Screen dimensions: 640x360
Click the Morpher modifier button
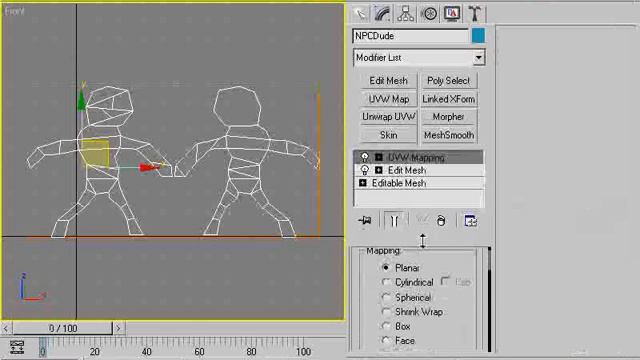[448, 117]
